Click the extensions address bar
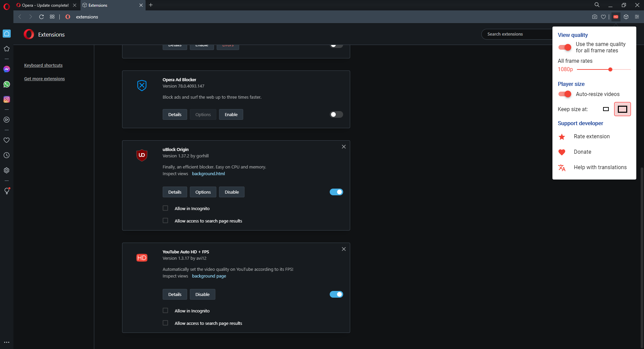The height and width of the screenshot is (349, 644). [x=329, y=17]
